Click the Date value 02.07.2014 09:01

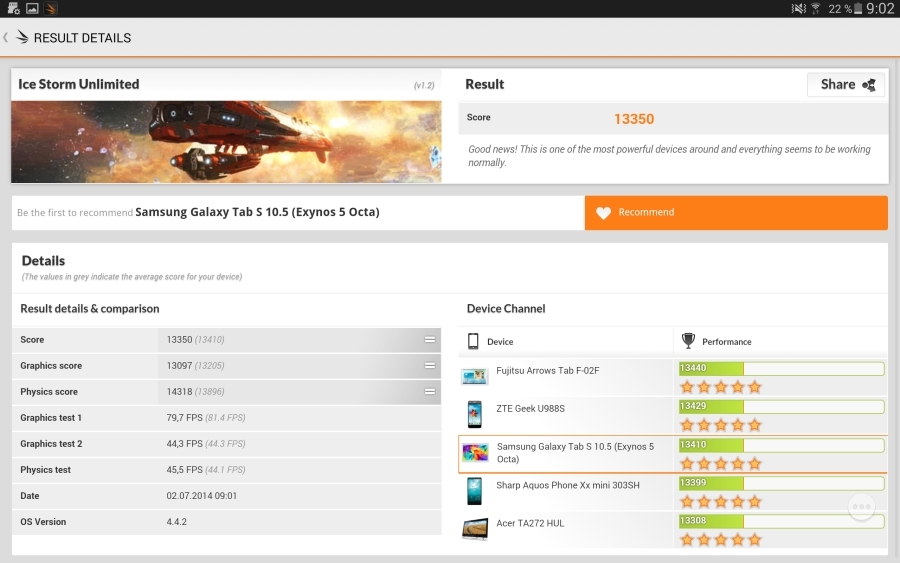[201, 496]
